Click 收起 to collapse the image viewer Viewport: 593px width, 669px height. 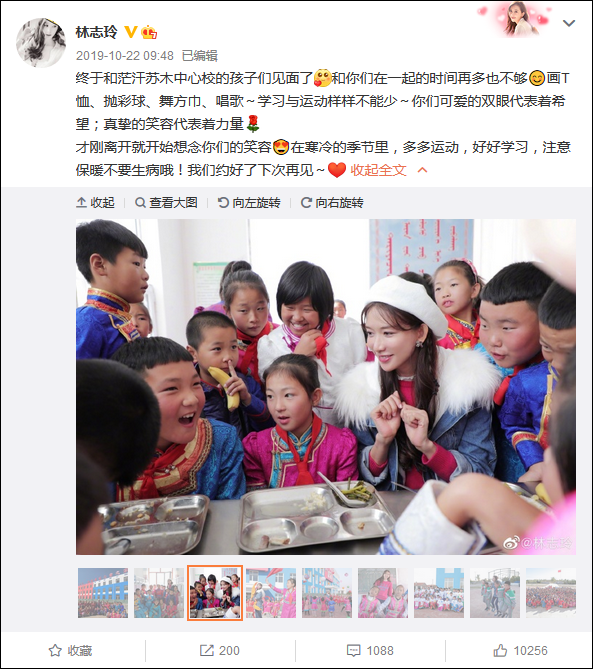(95, 202)
